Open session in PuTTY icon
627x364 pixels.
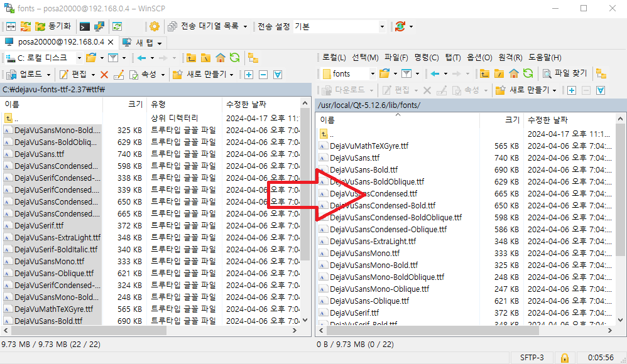point(99,26)
